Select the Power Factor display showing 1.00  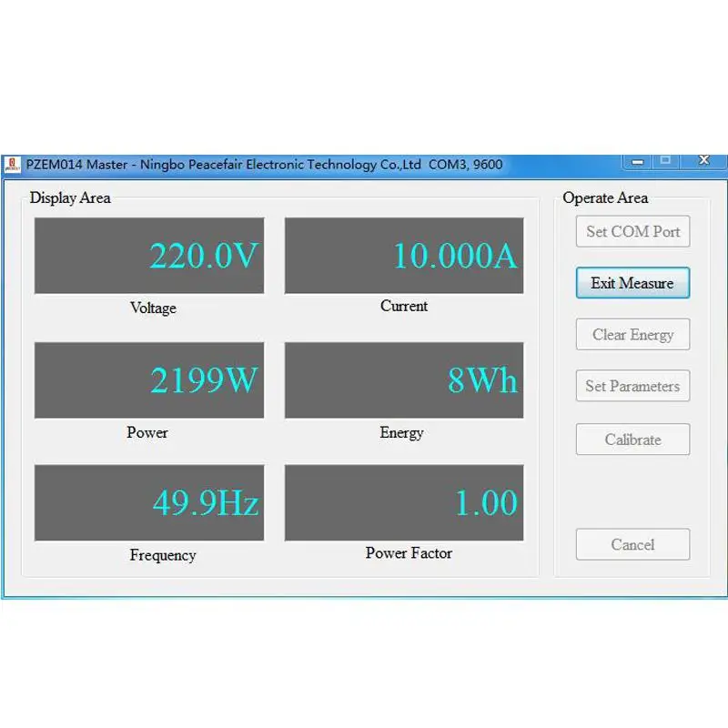click(x=404, y=502)
